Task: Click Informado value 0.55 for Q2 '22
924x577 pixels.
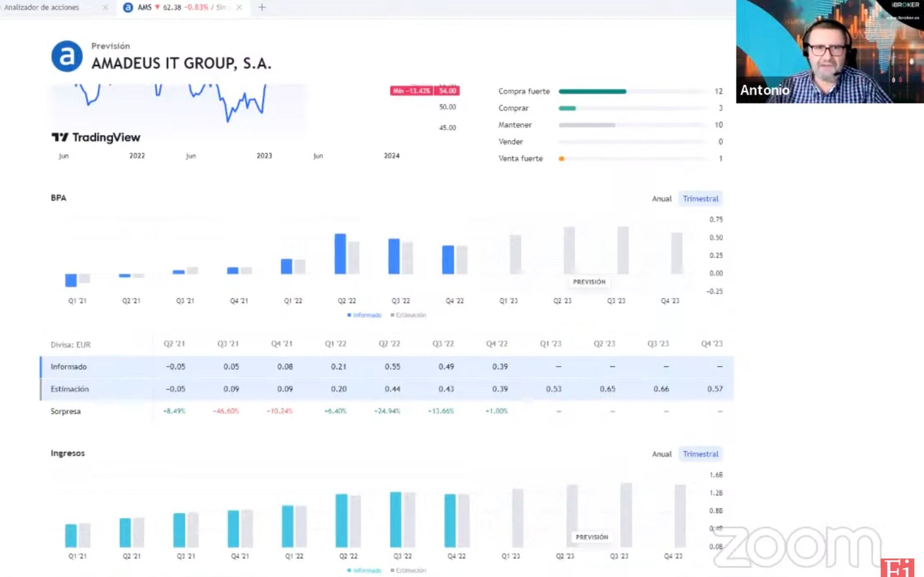Action: click(392, 366)
